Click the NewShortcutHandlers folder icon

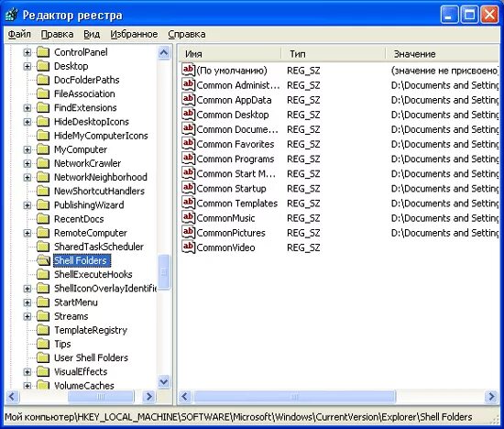click(x=43, y=191)
